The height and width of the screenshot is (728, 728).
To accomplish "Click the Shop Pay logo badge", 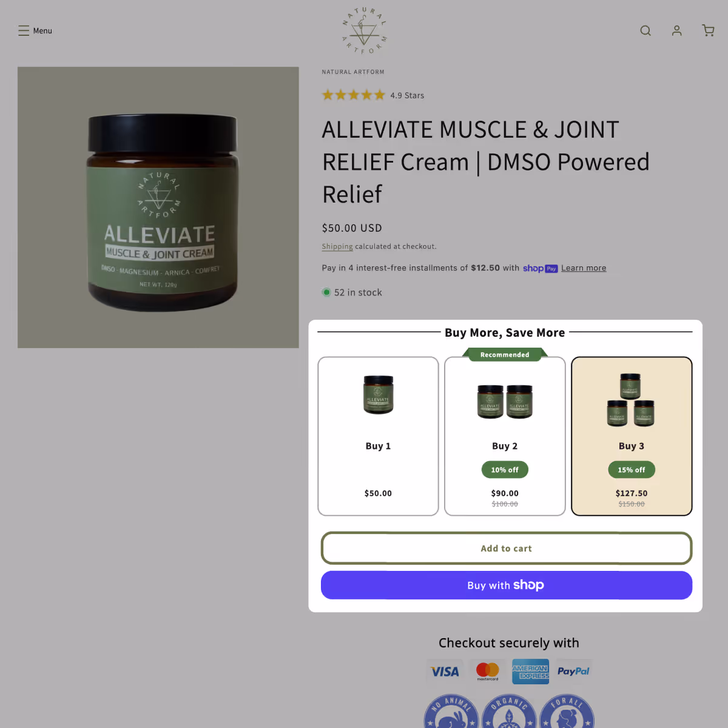I will [540, 268].
